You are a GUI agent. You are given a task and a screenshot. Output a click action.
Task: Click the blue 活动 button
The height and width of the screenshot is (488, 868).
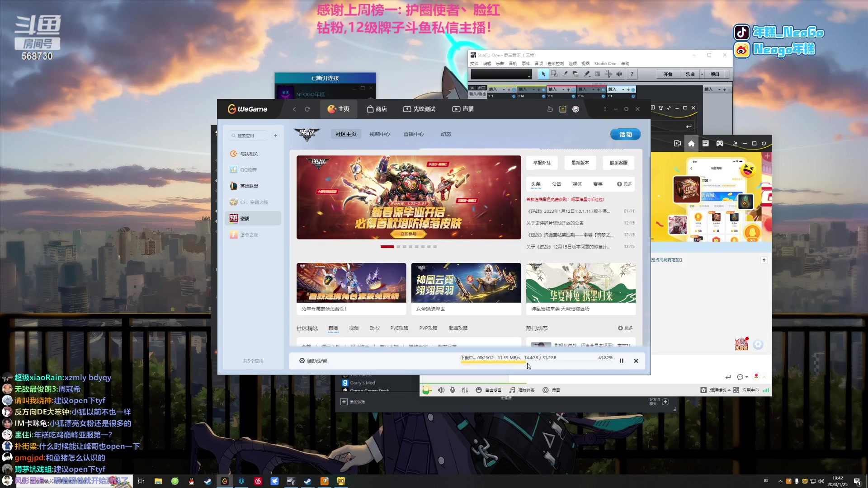[x=626, y=135]
